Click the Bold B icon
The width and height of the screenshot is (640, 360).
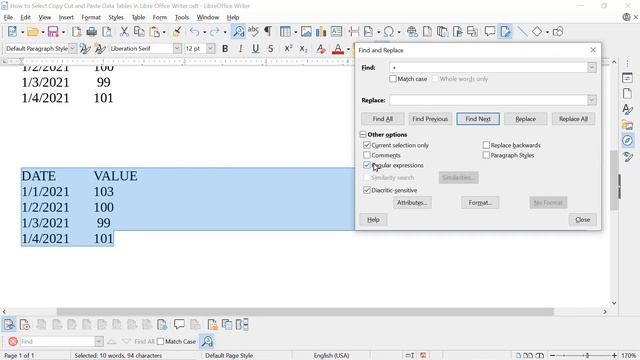click(x=225, y=49)
